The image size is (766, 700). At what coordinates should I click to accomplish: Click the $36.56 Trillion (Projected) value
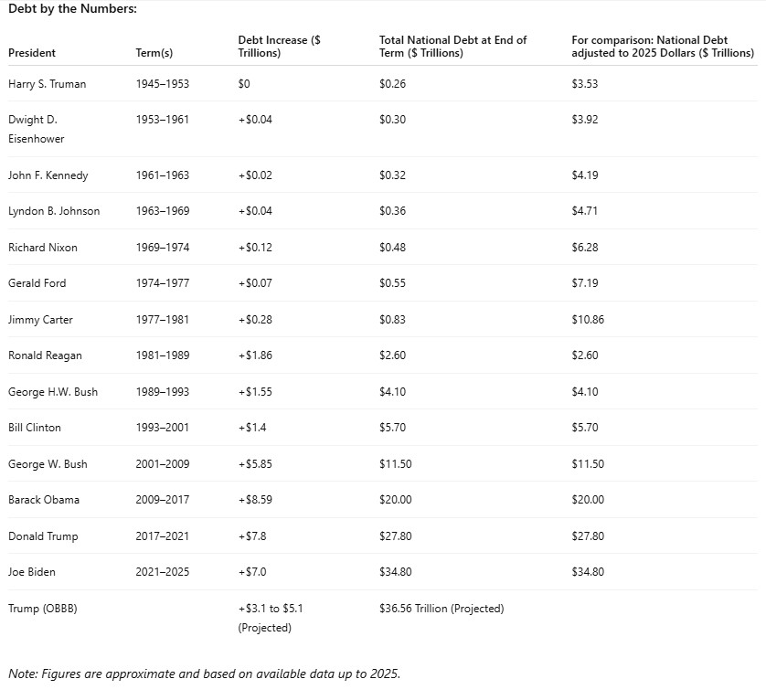pos(442,609)
